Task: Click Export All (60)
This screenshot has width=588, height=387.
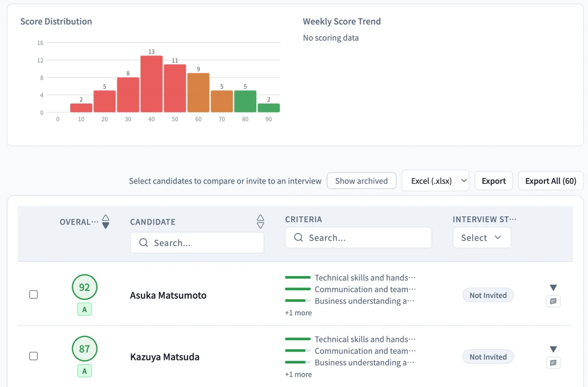Action: [551, 181]
